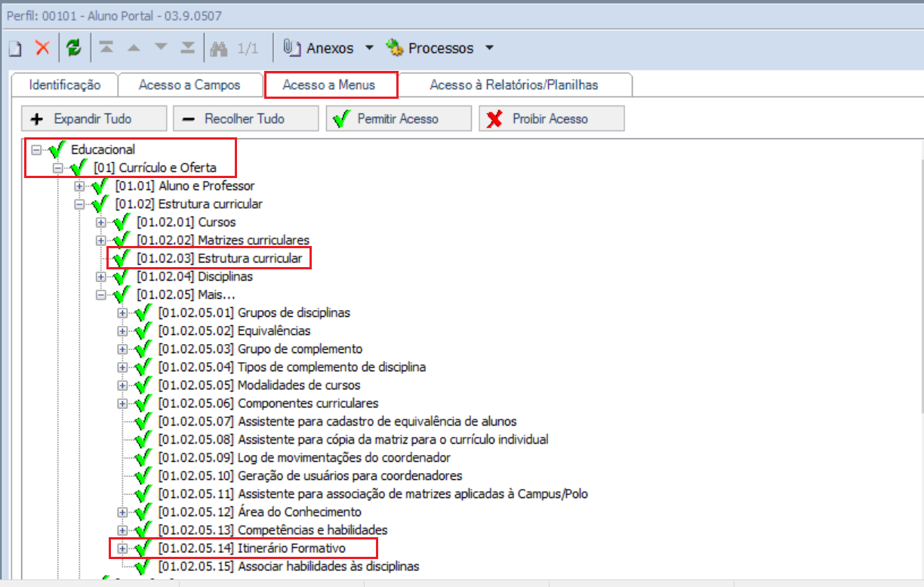The image size is (924, 587).
Task: Click green checkmark beside Educacional
Action: [x=57, y=149]
